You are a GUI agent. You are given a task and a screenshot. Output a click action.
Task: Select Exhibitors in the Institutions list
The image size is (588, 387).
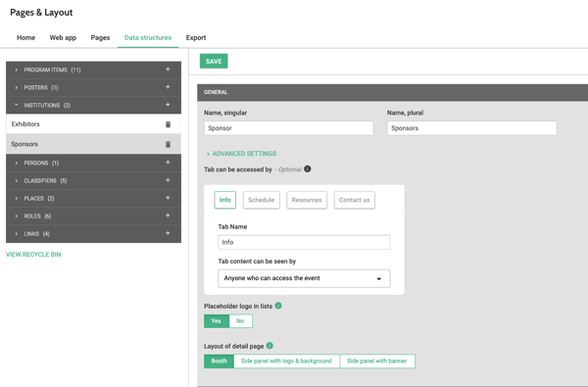click(93, 123)
